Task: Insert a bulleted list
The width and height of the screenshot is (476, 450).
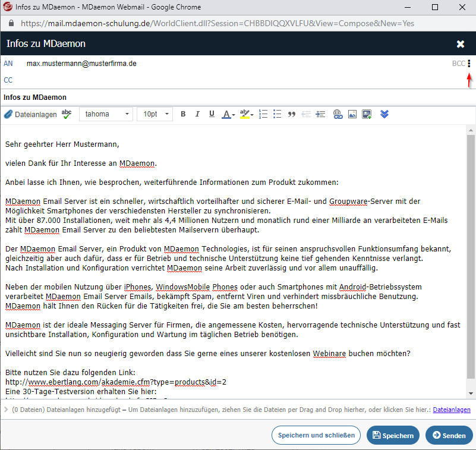Action: click(x=278, y=114)
